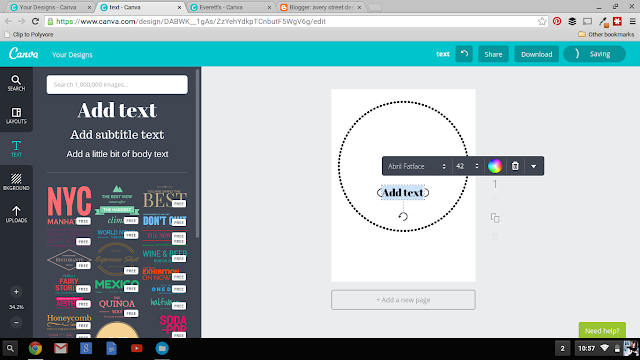
Task: Expand more options arrow in text toolbar
Action: tap(533, 166)
